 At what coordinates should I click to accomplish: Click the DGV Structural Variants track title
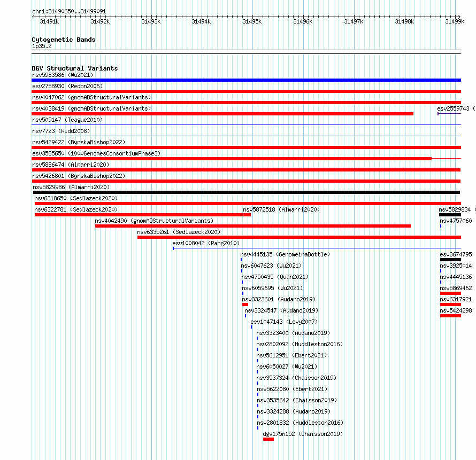pyautogui.click(x=75, y=68)
